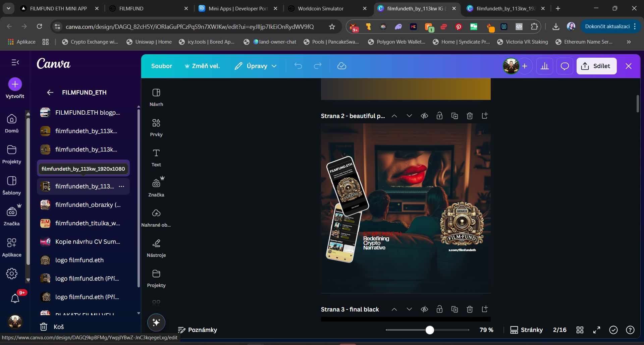Open Šablony templates section
The image size is (644, 345).
coord(12,185)
